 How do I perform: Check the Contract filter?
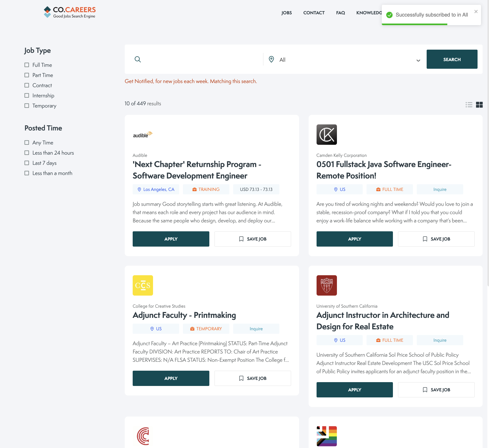pyautogui.click(x=27, y=85)
